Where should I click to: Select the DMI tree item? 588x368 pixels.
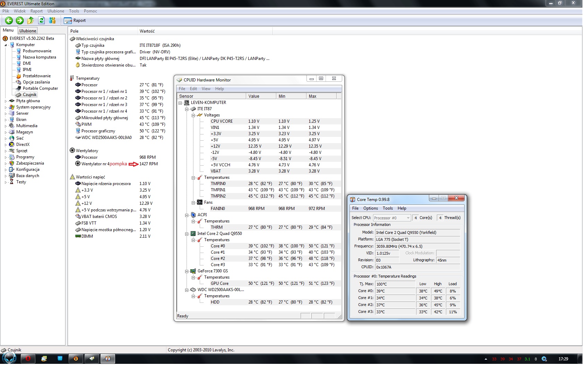[x=27, y=63]
